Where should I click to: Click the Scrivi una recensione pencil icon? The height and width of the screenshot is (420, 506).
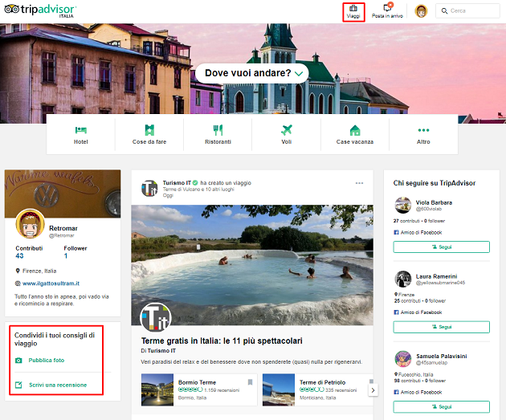[18, 385]
